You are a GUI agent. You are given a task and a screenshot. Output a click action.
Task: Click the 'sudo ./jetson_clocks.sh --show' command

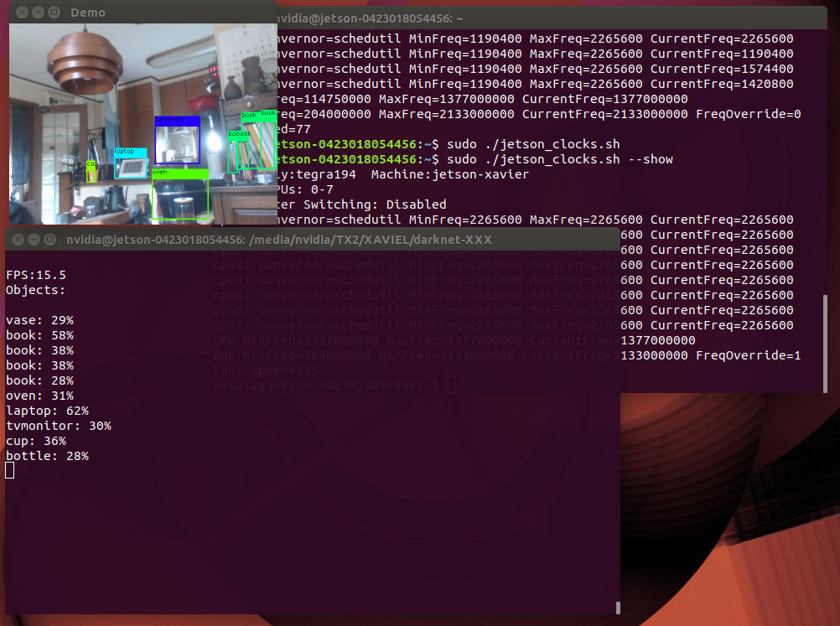click(x=560, y=159)
